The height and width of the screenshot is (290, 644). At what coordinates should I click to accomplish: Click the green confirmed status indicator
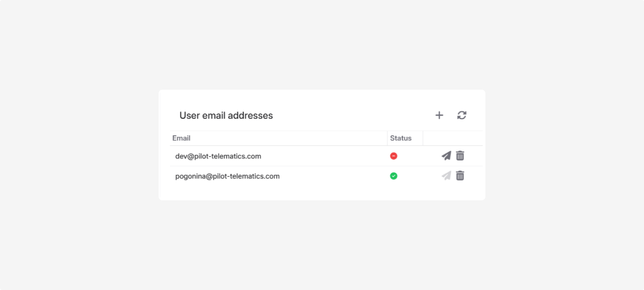[x=393, y=176]
